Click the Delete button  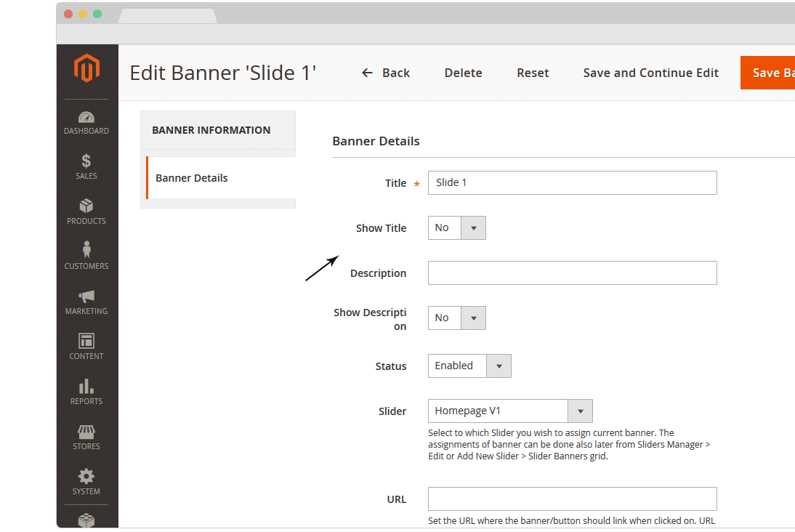[463, 73]
